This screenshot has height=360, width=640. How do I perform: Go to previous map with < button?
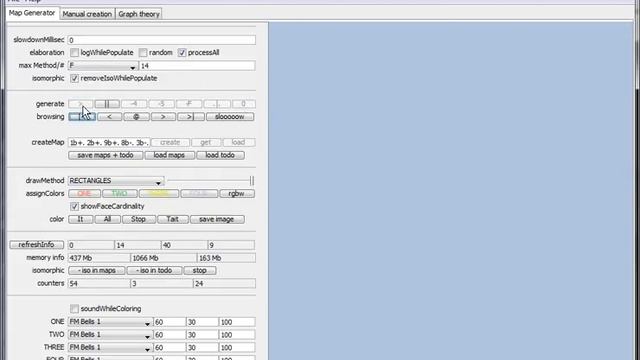pos(109,117)
